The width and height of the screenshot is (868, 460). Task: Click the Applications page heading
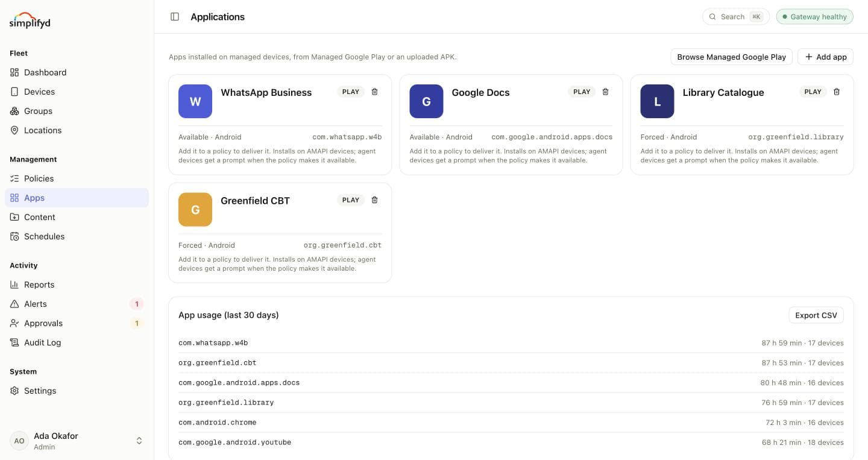[218, 17]
